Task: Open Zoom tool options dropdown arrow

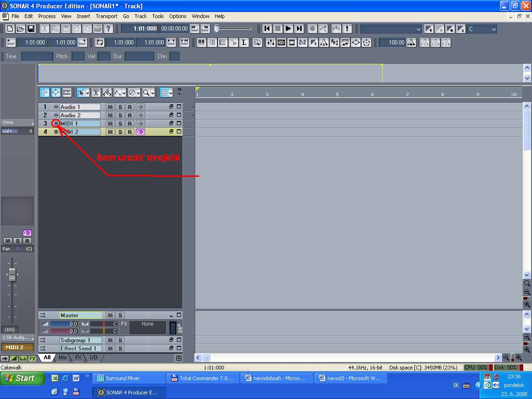Action: point(153,92)
